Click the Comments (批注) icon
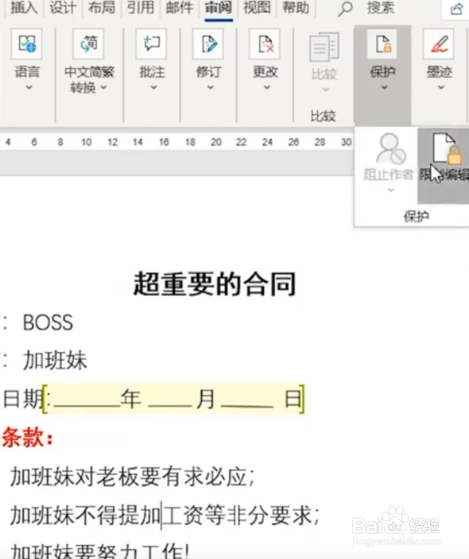 [151, 44]
